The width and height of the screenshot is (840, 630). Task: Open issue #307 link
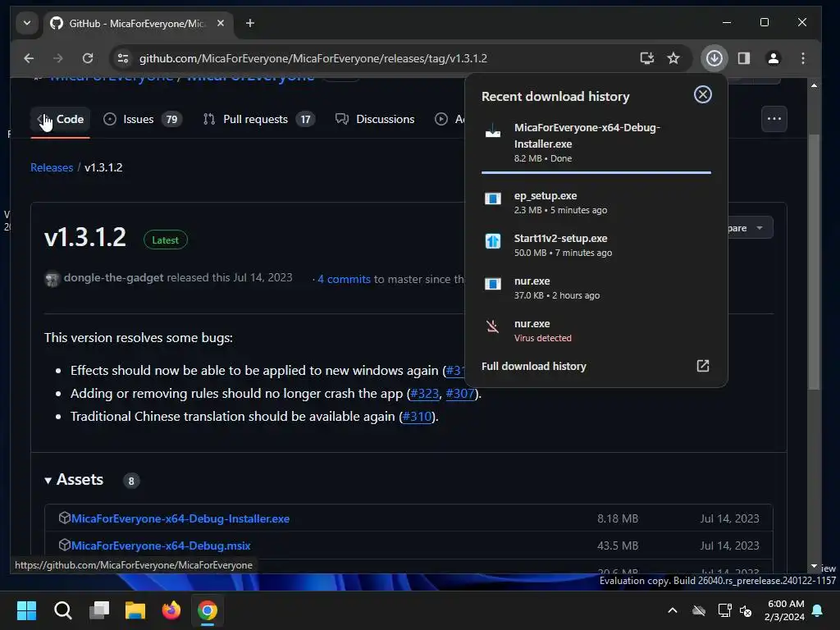coord(459,393)
